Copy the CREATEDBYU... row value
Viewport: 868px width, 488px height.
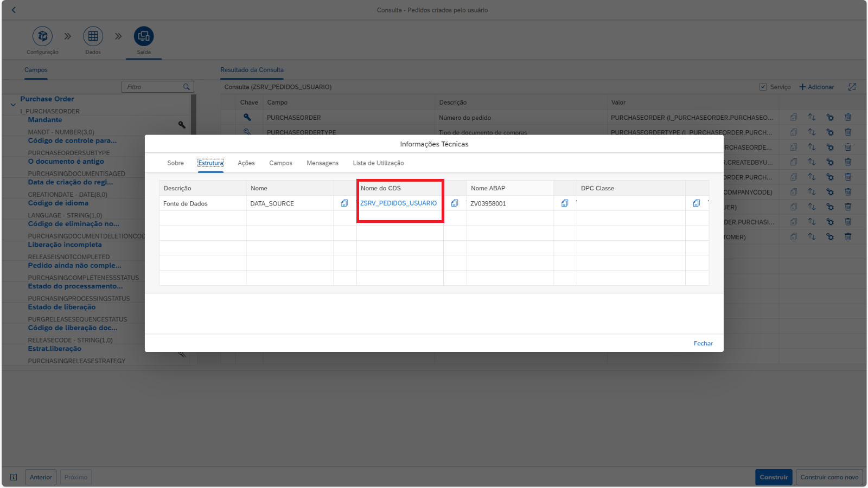(794, 162)
